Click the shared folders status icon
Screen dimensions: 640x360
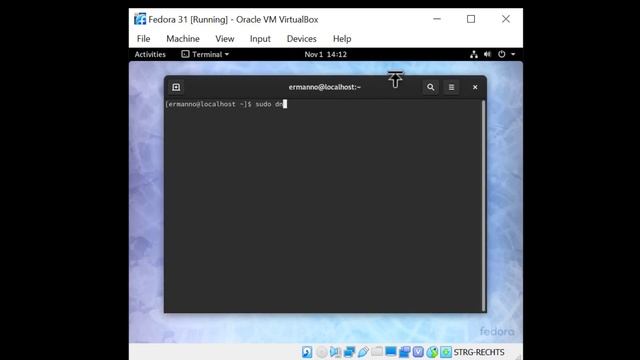pos(377,351)
